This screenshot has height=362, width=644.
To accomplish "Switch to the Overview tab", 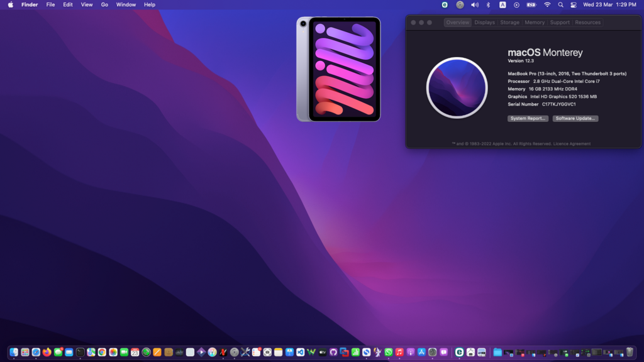I will [x=458, y=23].
